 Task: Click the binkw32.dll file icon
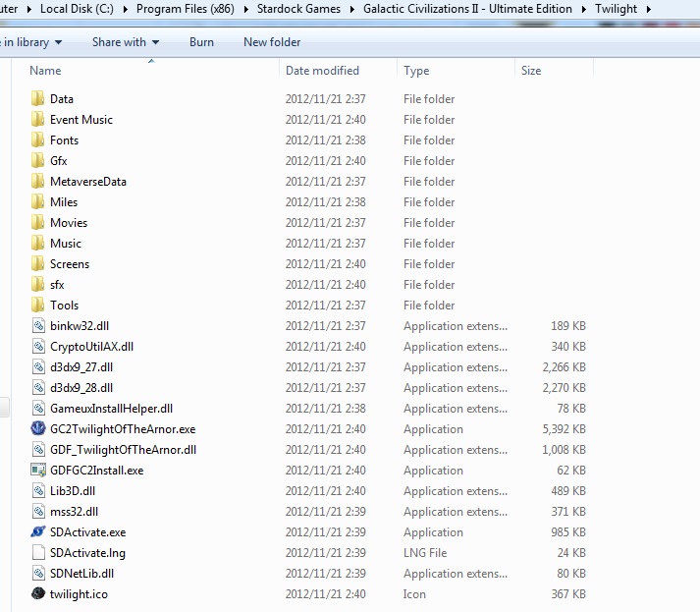[38, 326]
